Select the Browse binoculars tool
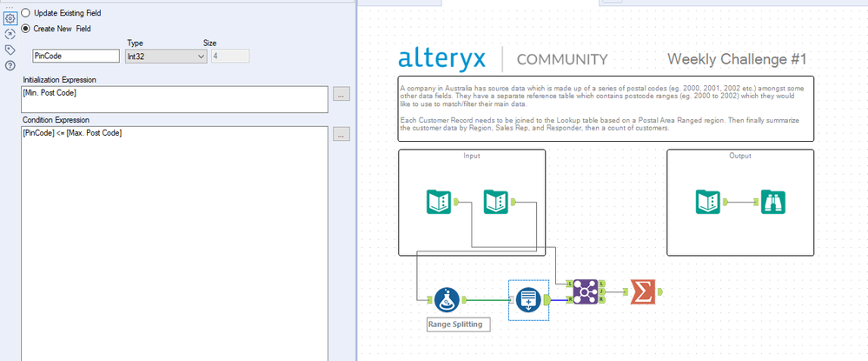Image resolution: width=868 pixels, height=361 pixels. click(772, 202)
